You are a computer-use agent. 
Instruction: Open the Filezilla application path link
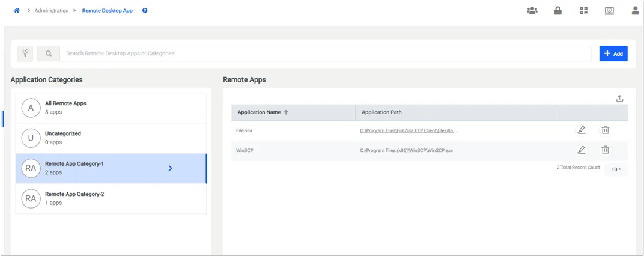pyautogui.click(x=409, y=130)
